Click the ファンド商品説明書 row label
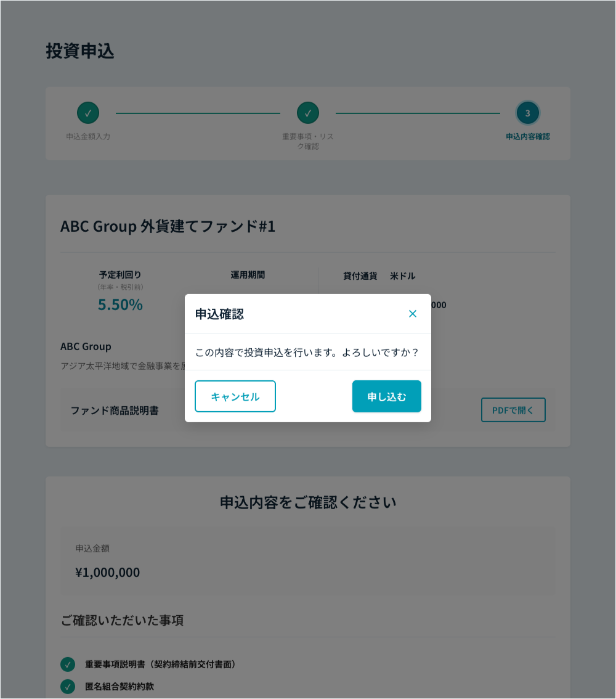This screenshot has width=616, height=699. [x=115, y=410]
